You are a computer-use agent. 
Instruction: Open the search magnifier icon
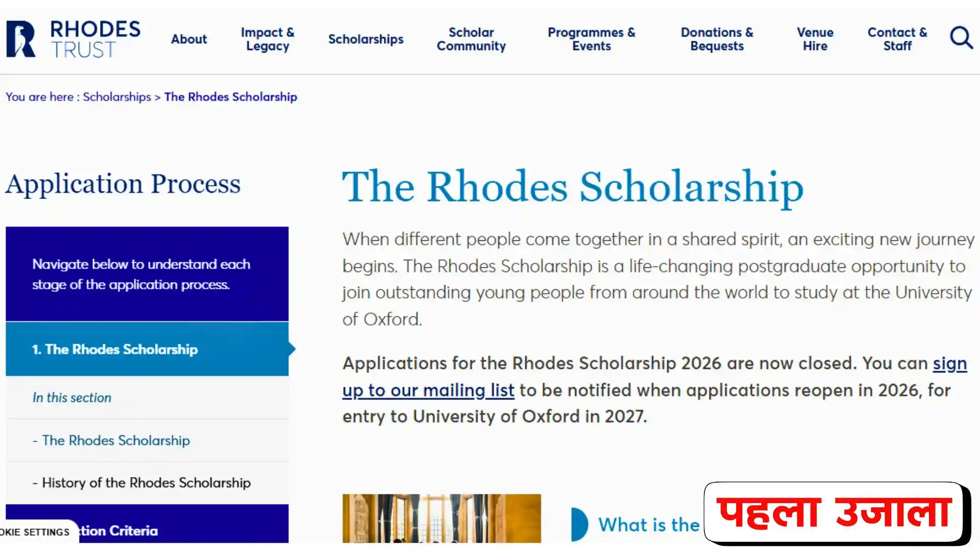[962, 38]
